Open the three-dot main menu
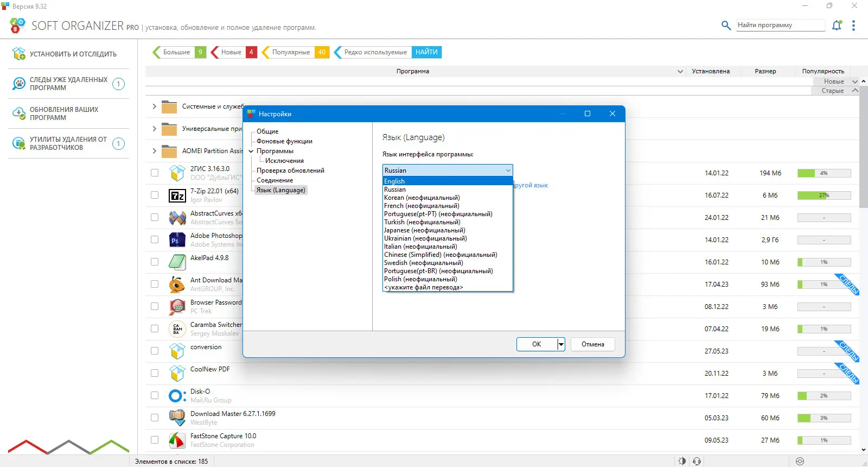The image size is (868, 467). point(853,26)
